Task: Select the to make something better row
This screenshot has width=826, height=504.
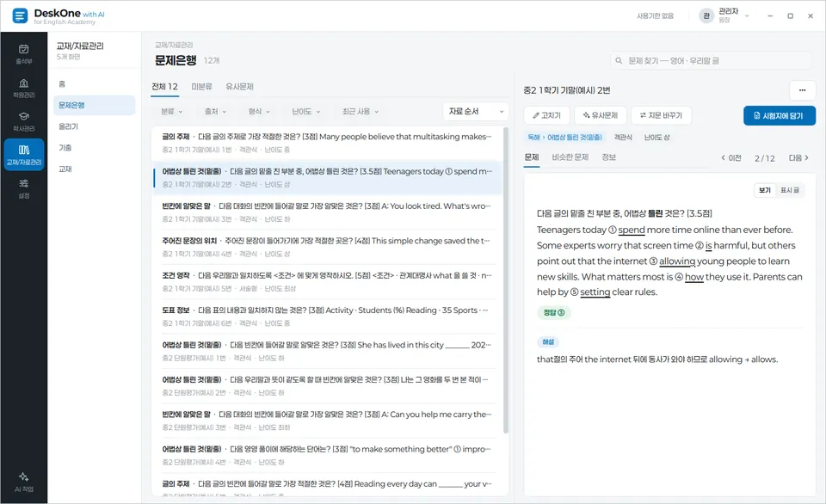Action: [x=327, y=456]
